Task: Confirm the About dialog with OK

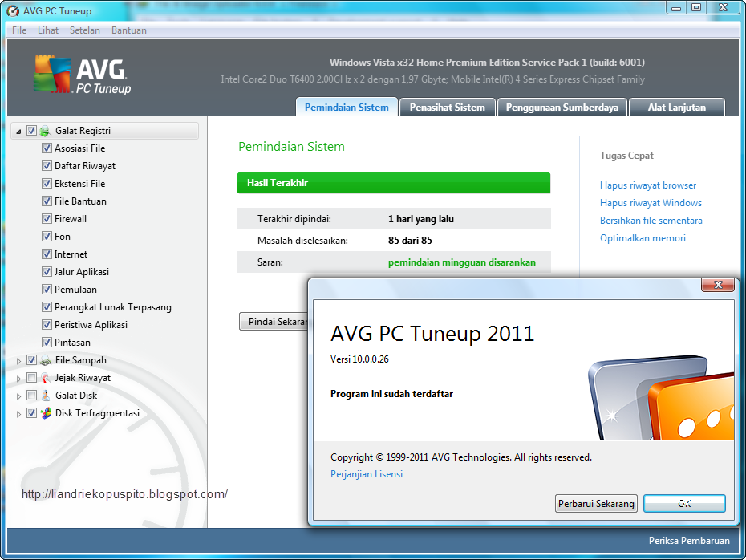Action: pyautogui.click(x=684, y=503)
